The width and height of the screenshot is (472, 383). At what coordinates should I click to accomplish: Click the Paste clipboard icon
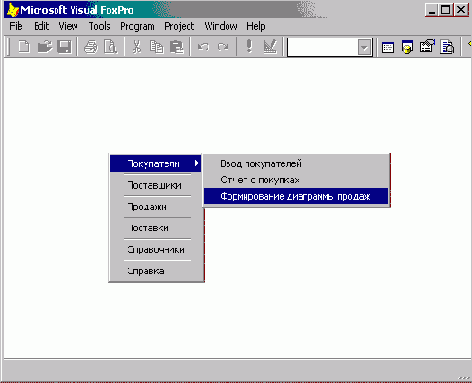177,47
